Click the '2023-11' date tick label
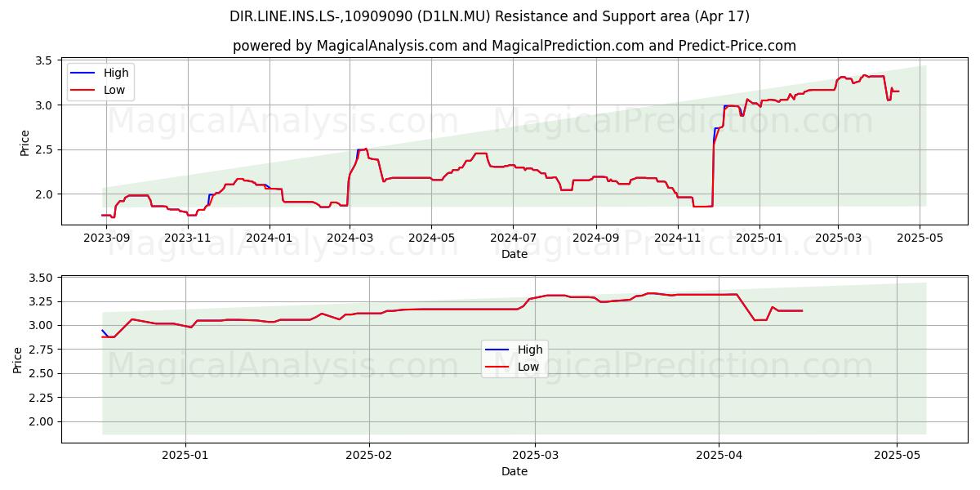The height and width of the screenshot is (490, 980). (x=188, y=238)
